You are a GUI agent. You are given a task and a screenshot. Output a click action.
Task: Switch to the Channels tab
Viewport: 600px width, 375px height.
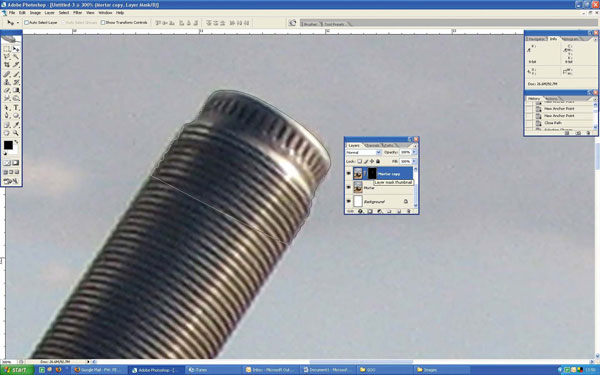pyautogui.click(x=372, y=146)
